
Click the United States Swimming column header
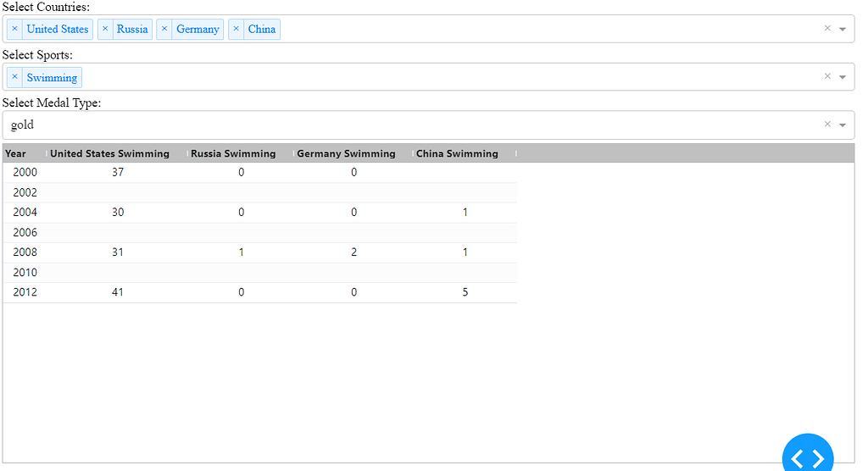pyautogui.click(x=117, y=153)
